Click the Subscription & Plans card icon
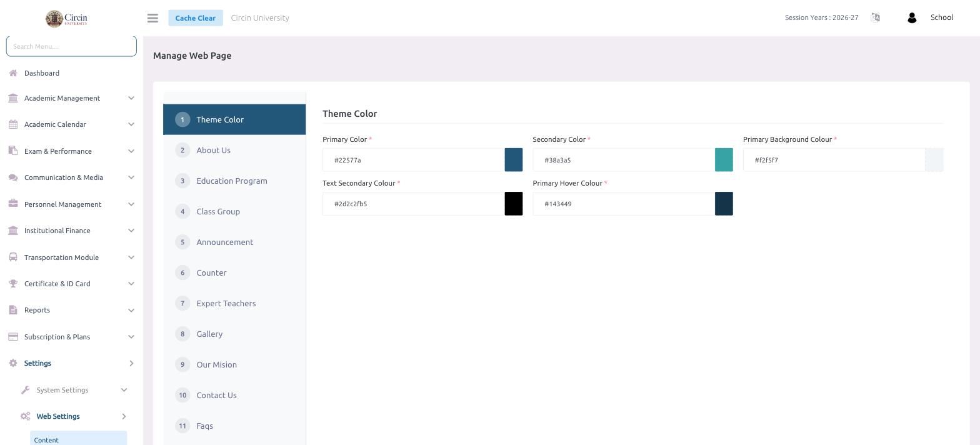 tap(13, 337)
